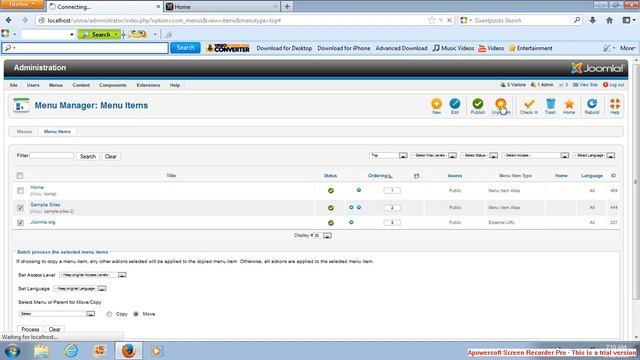
Task: Click the Trash toolbar icon
Action: pyautogui.click(x=550, y=106)
